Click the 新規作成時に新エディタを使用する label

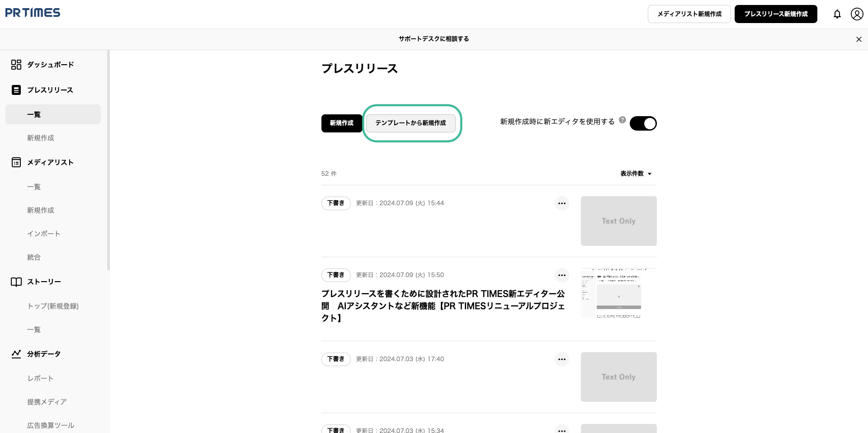click(x=557, y=122)
